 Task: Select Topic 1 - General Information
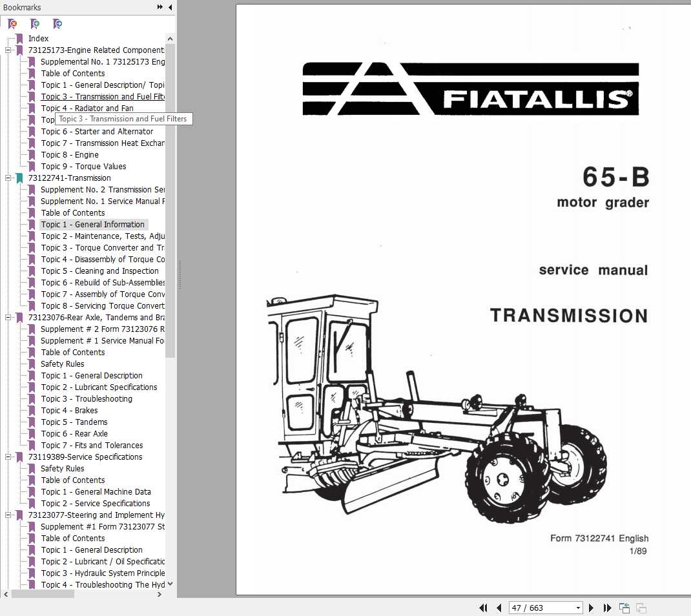click(93, 224)
